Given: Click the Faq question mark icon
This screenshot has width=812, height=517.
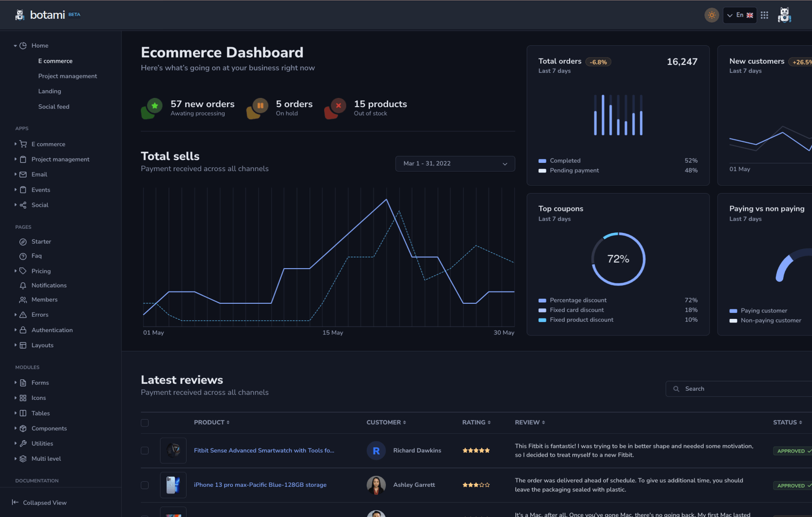Looking at the screenshot, I should click(x=23, y=256).
